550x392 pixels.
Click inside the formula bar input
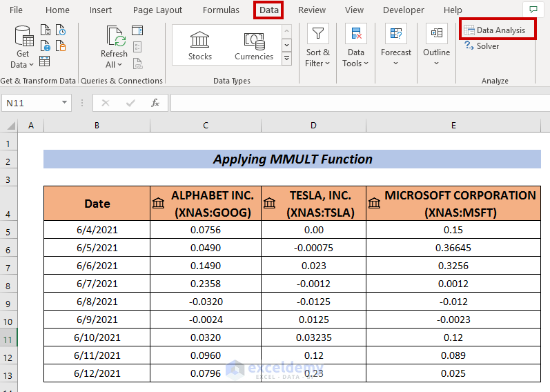tap(360, 103)
